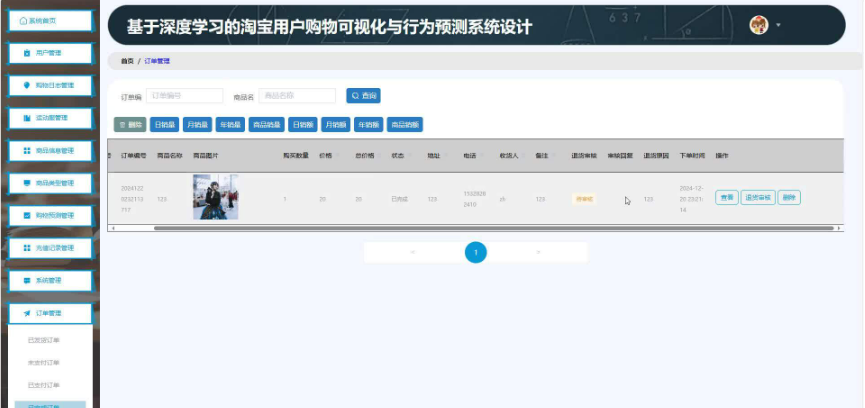Open 购物预测管理 menu

(x=50, y=216)
